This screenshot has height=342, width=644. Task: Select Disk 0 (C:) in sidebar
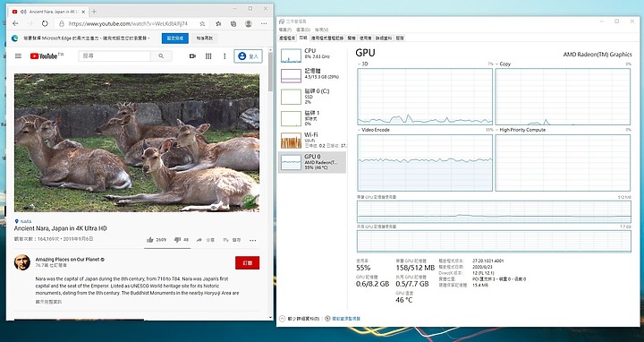pyautogui.click(x=312, y=96)
